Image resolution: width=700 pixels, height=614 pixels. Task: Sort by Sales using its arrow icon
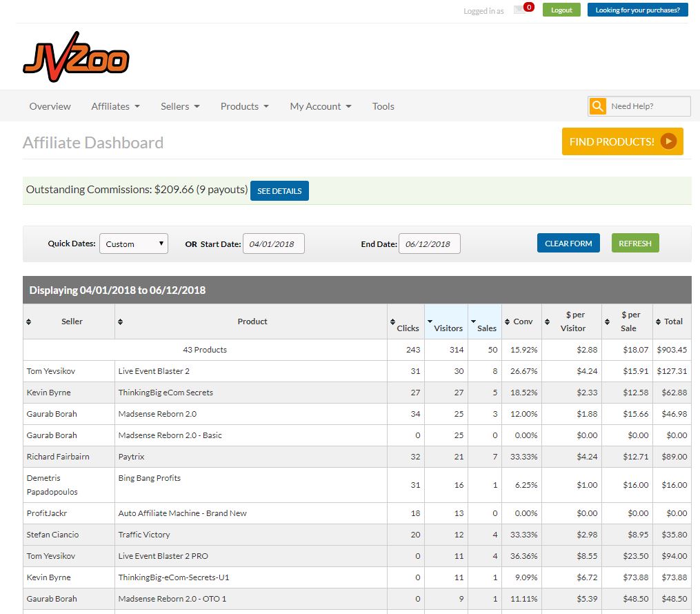click(473, 321)
